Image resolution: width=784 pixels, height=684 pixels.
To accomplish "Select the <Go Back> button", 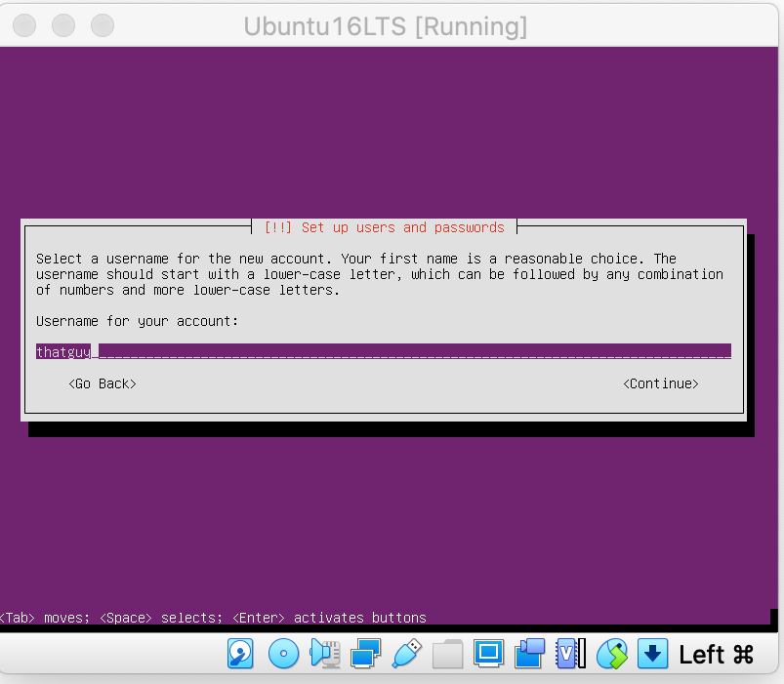I will 103,383.
